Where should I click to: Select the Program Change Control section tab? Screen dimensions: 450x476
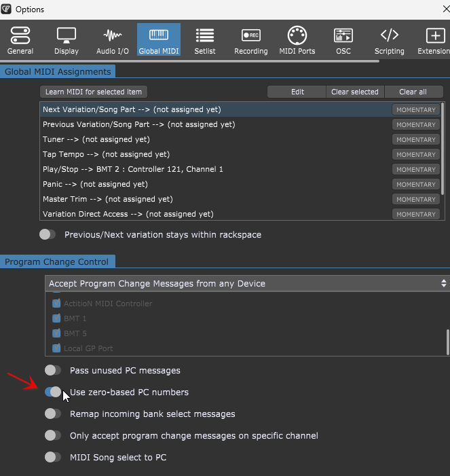[58, 261]
